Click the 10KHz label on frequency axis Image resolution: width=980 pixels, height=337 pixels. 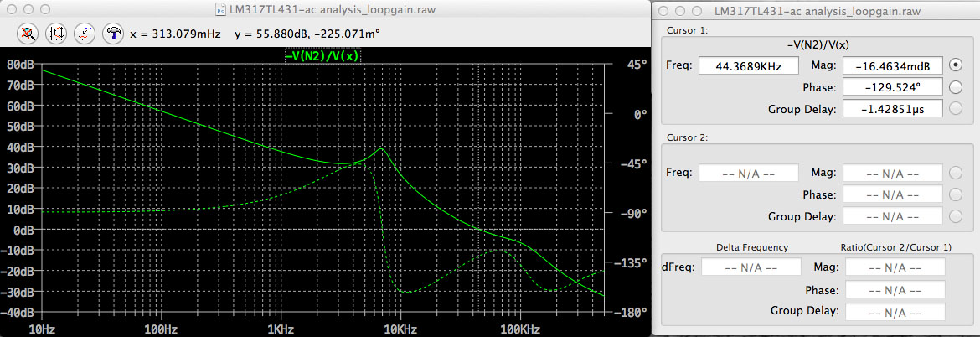400,329
